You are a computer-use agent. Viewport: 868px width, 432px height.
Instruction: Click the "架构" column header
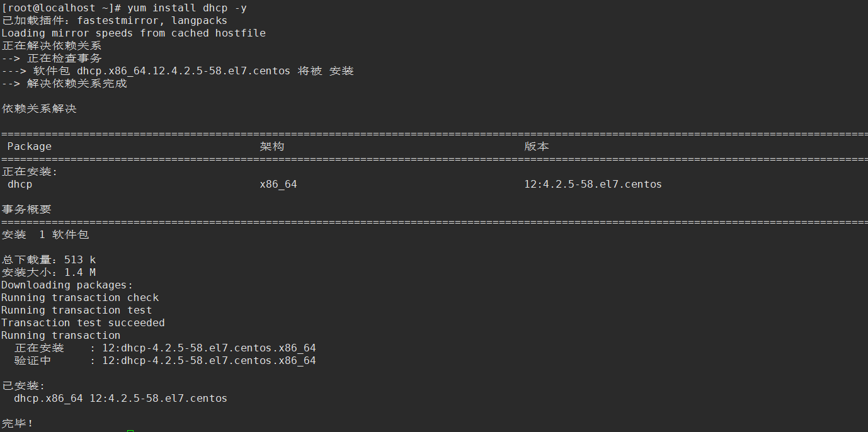coord(272,146)
